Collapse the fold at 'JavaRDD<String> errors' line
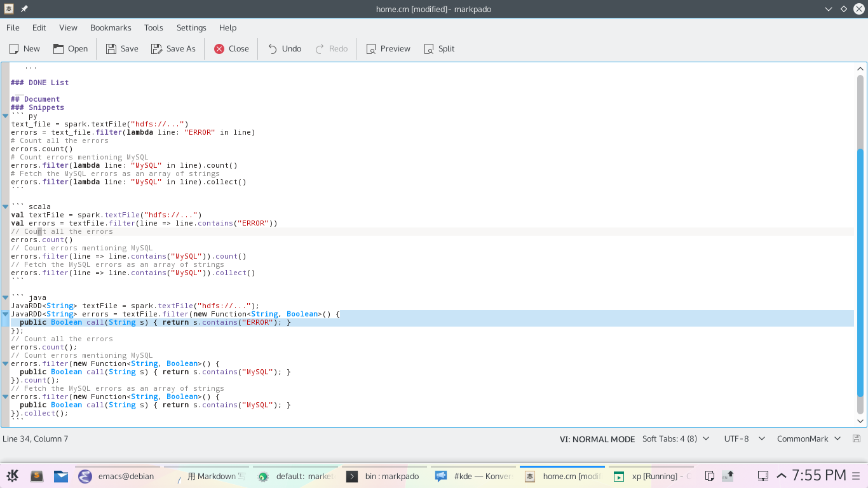The image size is (868, 488). point(5,314)
